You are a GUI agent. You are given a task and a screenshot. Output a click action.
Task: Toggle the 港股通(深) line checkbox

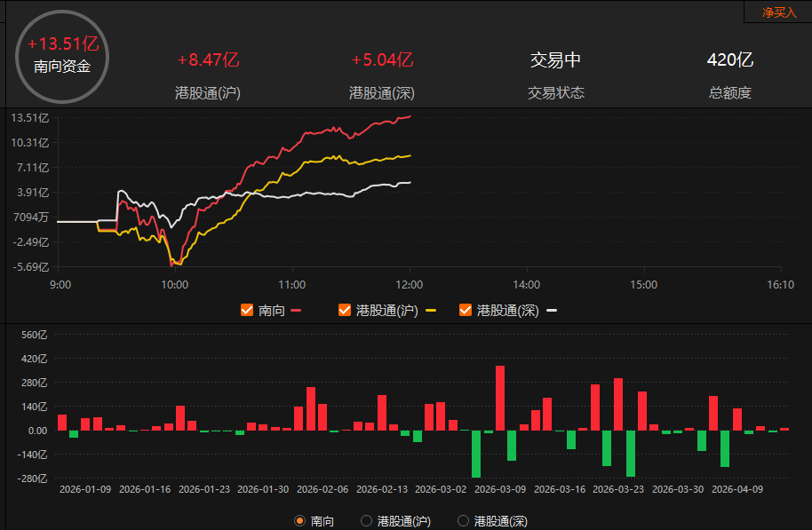(465, 310)
